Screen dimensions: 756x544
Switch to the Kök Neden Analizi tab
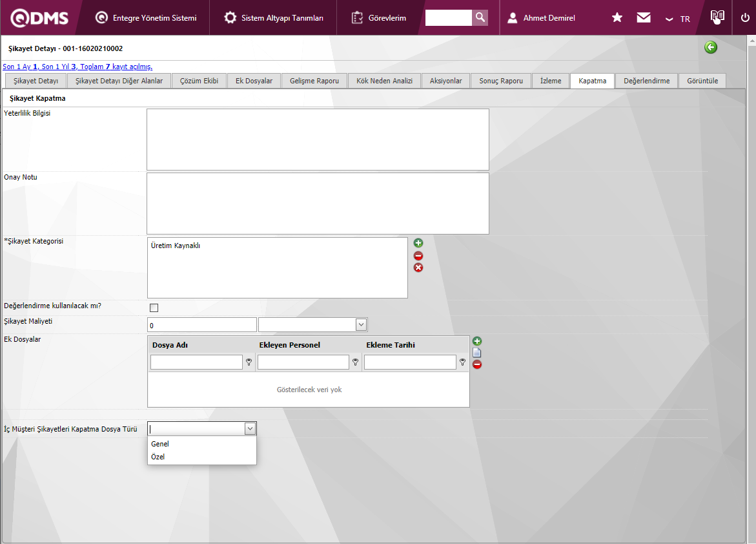384,81
